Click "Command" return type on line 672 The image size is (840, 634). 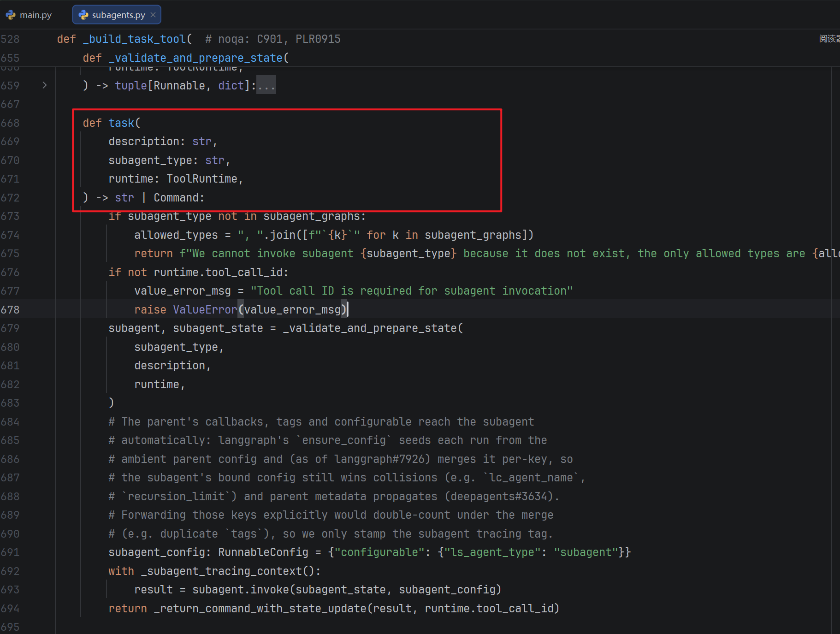(176, 198)
